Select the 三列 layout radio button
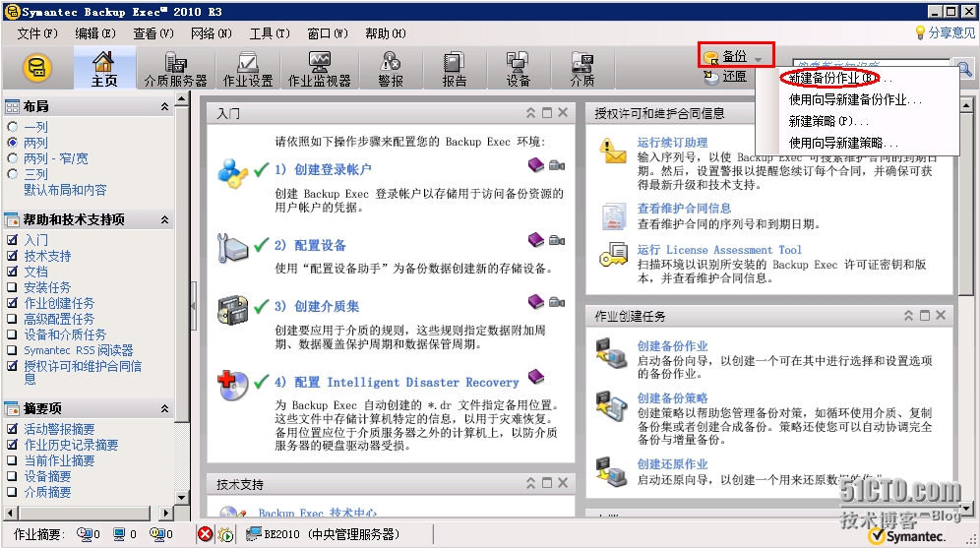 [x=12, y=174]
